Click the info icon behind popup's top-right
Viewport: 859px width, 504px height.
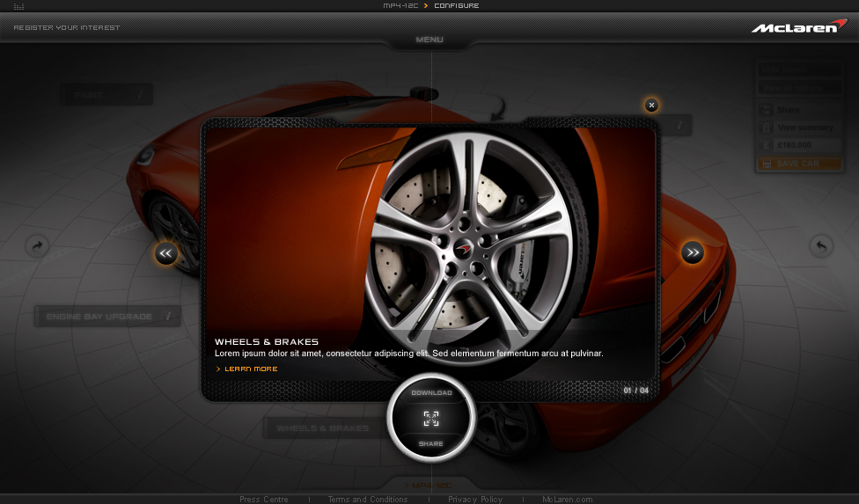click(x=679, y=126)
